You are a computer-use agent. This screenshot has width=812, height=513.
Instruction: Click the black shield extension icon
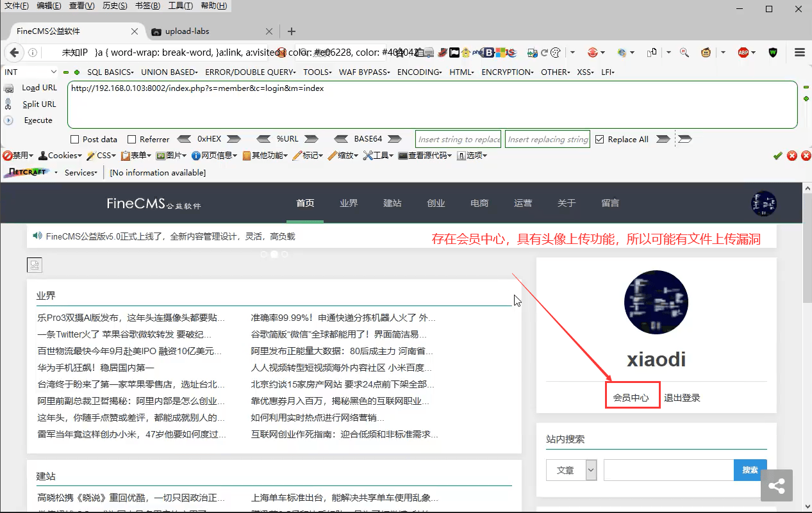coord(773,53)
